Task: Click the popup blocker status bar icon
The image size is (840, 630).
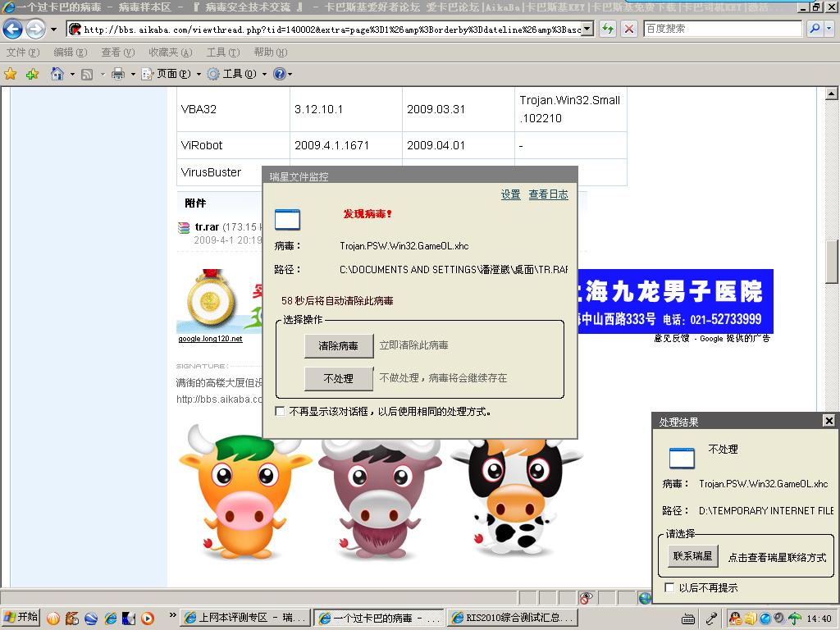Action: point(586,597)
